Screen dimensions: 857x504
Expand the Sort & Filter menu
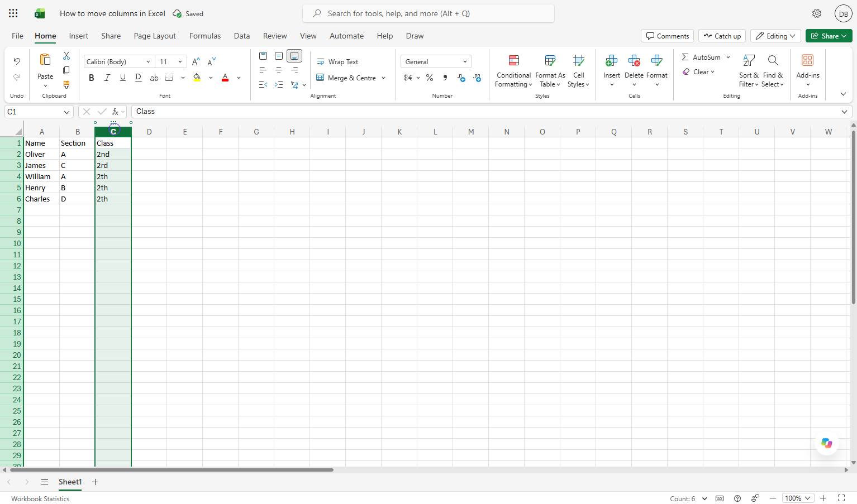[x=749, y=71]
